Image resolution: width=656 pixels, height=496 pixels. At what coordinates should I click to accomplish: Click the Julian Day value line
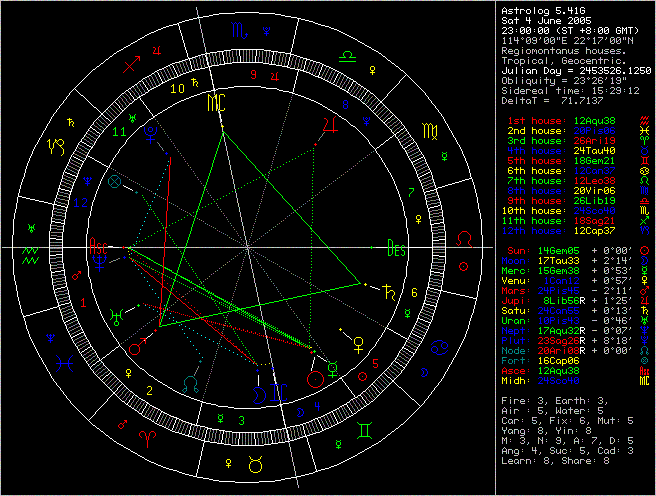click(x=574, y=70)
